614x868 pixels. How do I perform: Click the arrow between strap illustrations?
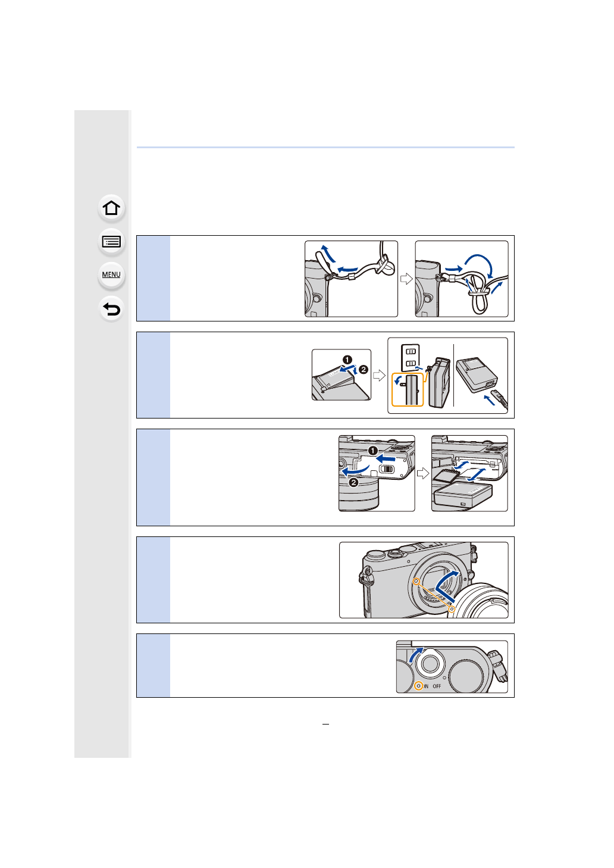click(406, 279)
